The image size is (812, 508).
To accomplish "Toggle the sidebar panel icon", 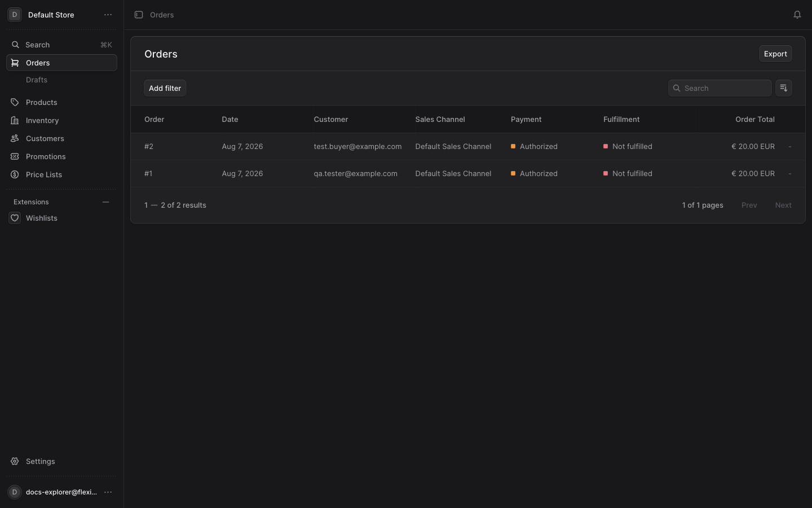I will coord(139,15).
